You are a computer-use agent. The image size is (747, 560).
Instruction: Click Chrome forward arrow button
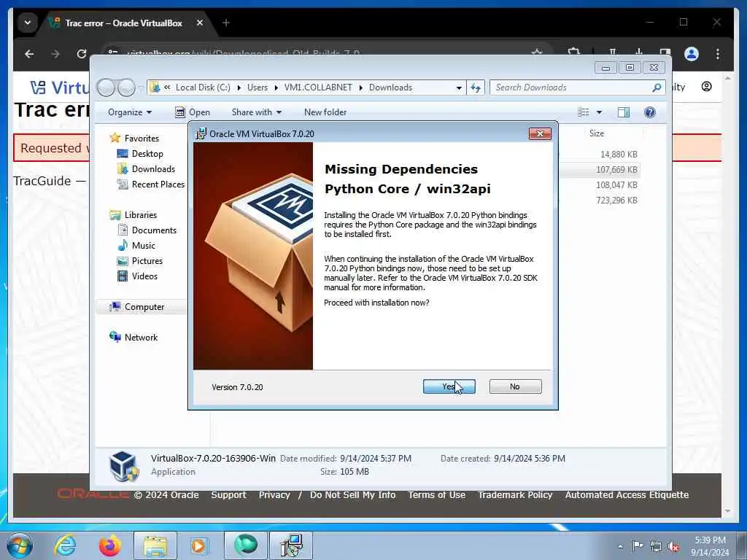tap(55, 54)
